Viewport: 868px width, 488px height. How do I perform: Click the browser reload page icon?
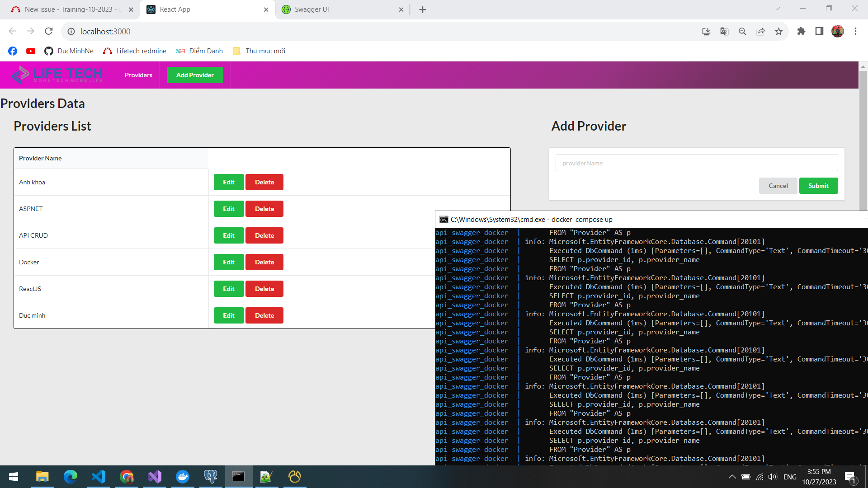[49, 31]
